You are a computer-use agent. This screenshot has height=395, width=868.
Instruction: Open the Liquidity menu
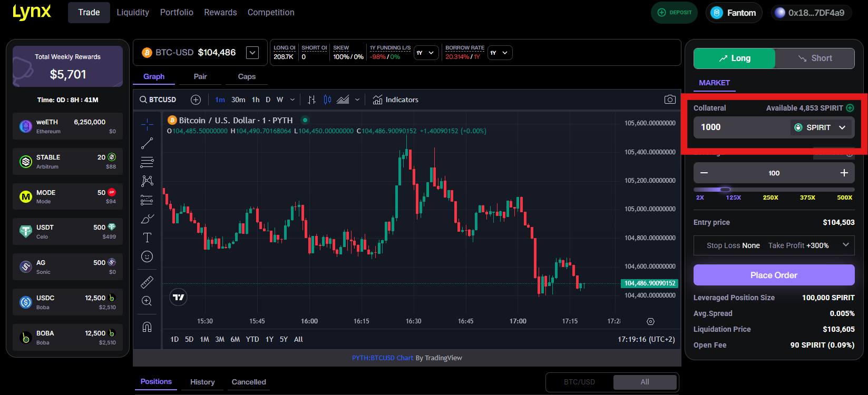[x=133, y=12]
